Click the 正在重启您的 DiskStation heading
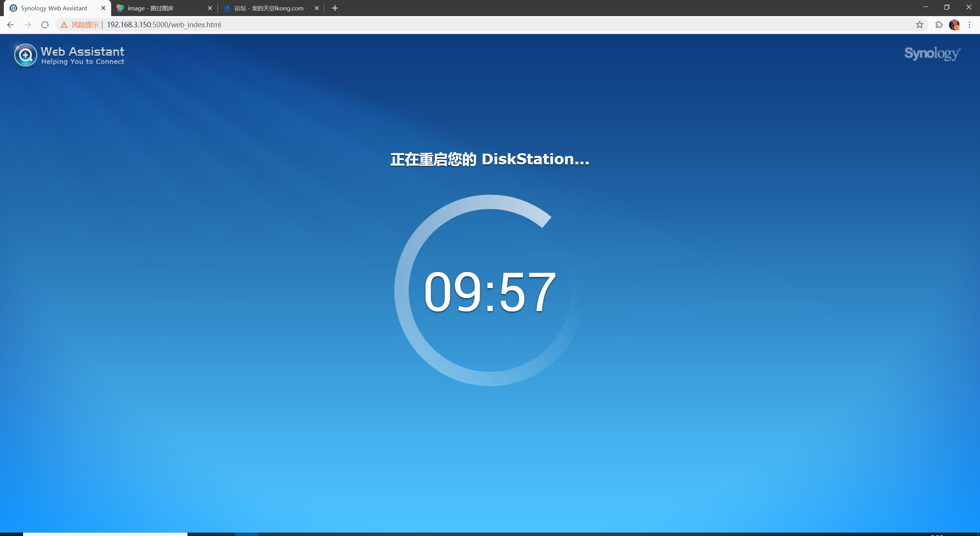Image resolution: width=980 pixels, height=536 pixels. coord(490,159)
